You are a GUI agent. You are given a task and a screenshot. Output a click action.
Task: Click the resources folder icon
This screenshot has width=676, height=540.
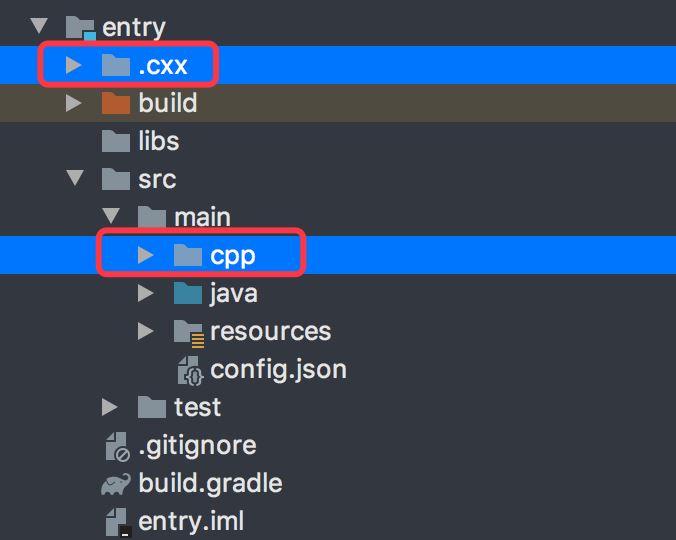coord(188,331)
